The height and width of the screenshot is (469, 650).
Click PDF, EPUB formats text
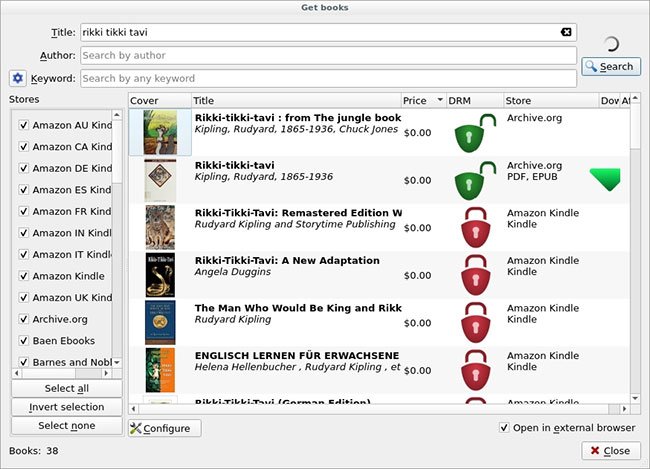pos(532,177)
